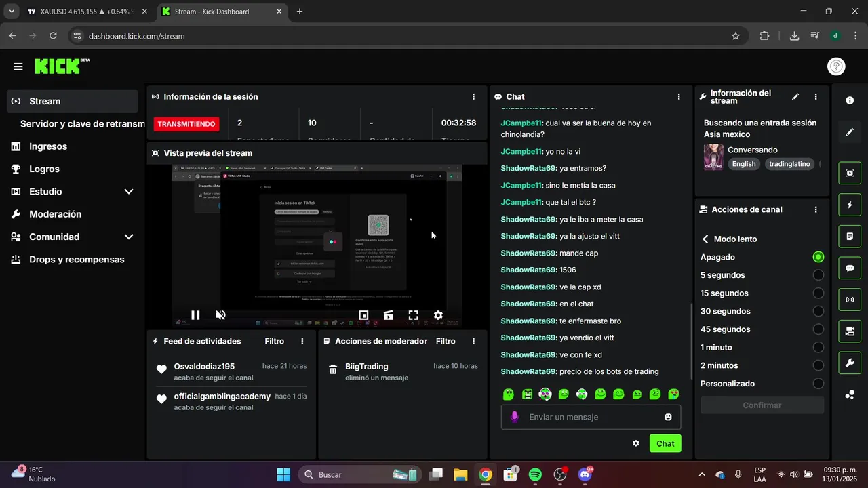
Task: Click the microphone icon in message box
Action: (515, 417)
